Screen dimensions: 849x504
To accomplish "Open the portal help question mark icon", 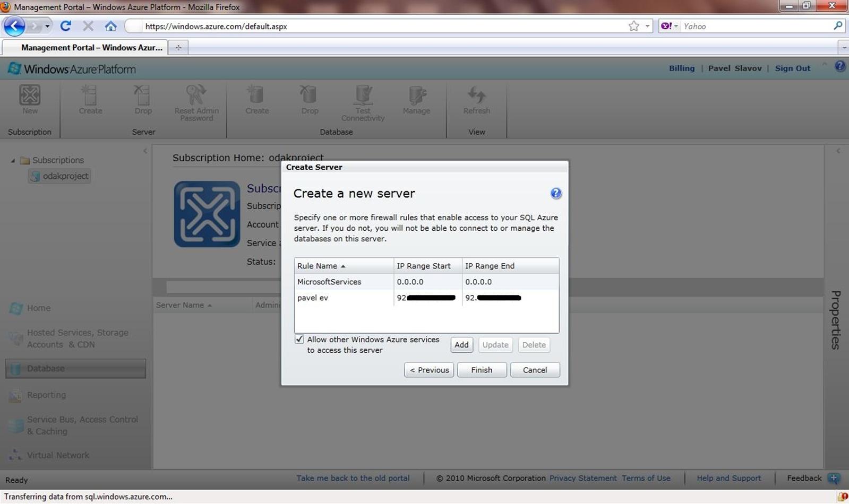I will (840, 66).
